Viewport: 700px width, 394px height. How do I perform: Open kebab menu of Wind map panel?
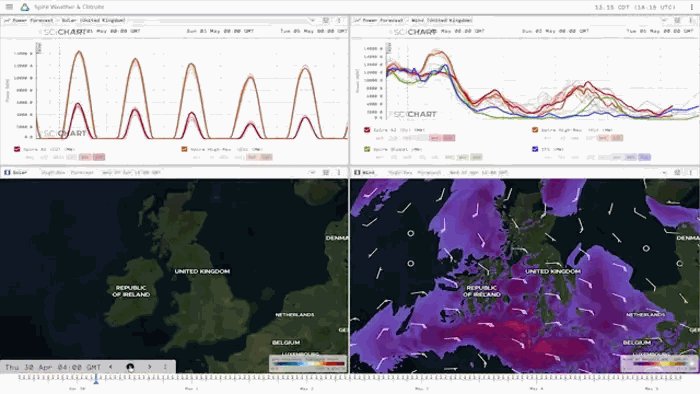pyautogui.click(x=690, y=172)
